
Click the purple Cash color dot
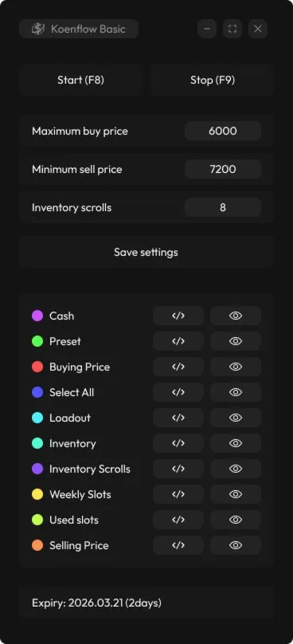37,316
